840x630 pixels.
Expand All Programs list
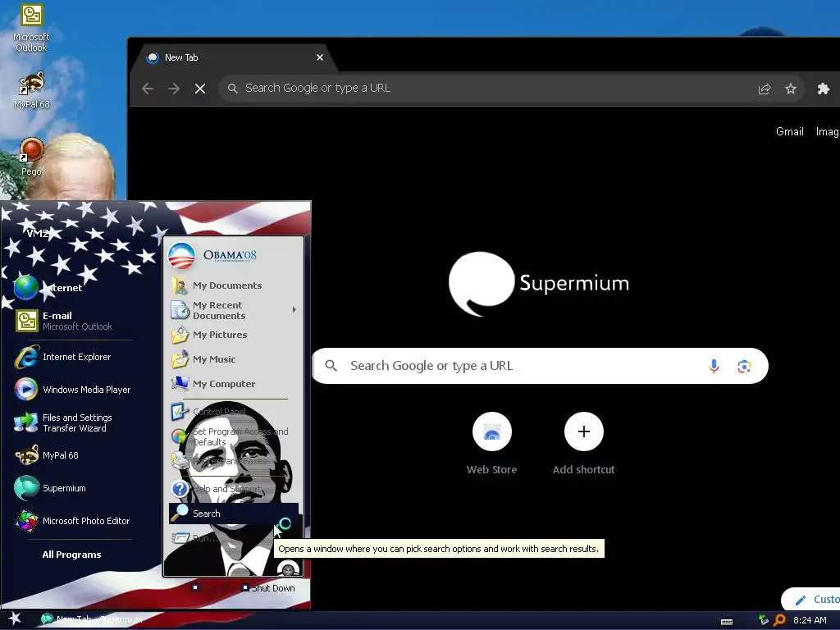coord(72,555)
